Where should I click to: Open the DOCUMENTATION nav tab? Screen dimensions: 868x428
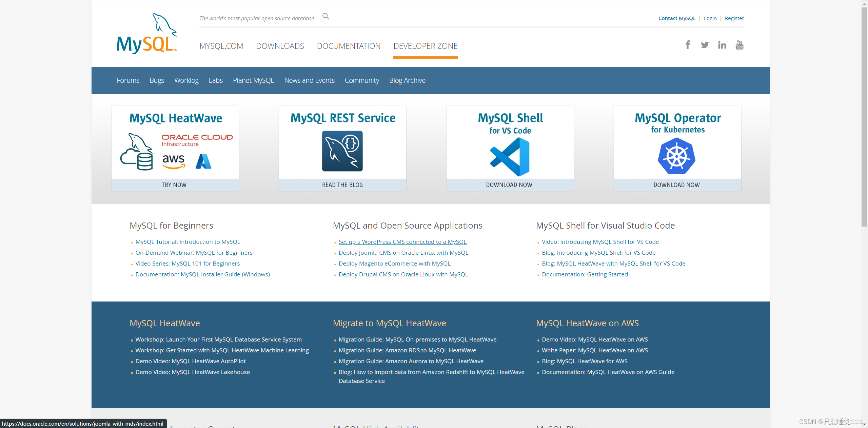pyautogui.click(x=349, y=46)
